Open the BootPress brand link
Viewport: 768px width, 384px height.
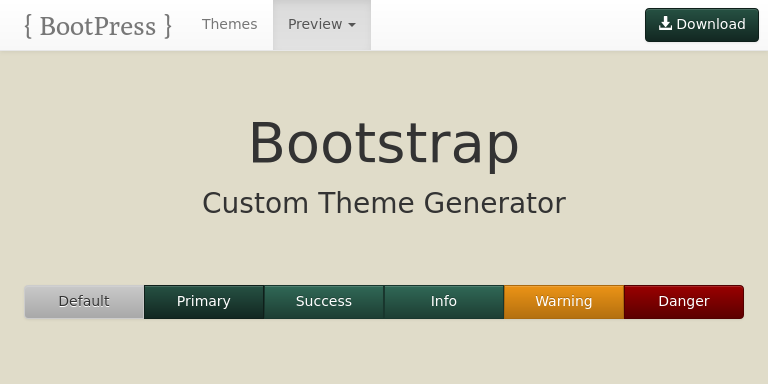click(98, 25)
